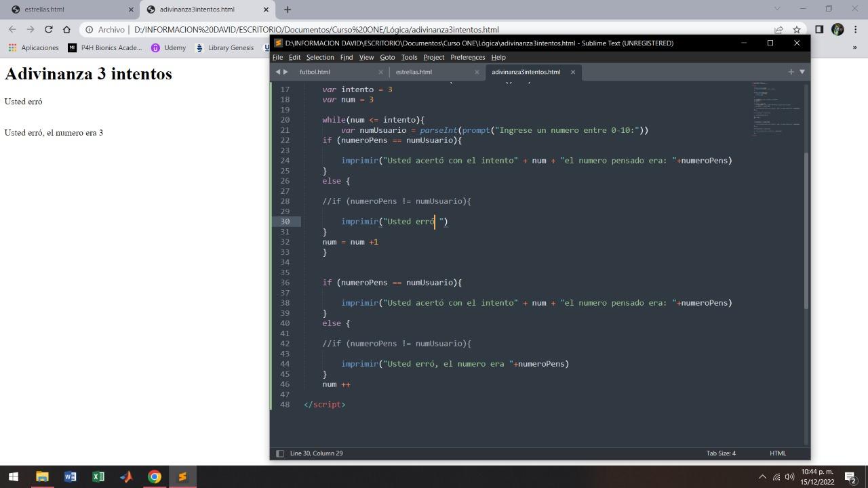Click the "var intento = 3" line
Image resolution: width=868 pixels, height=488 pixels.
click(357, 89)
